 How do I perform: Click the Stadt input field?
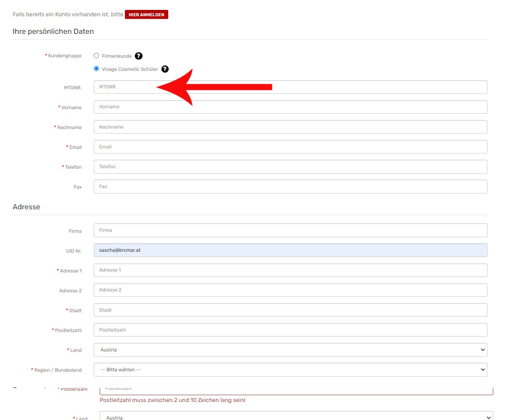[x=290, y=310]
